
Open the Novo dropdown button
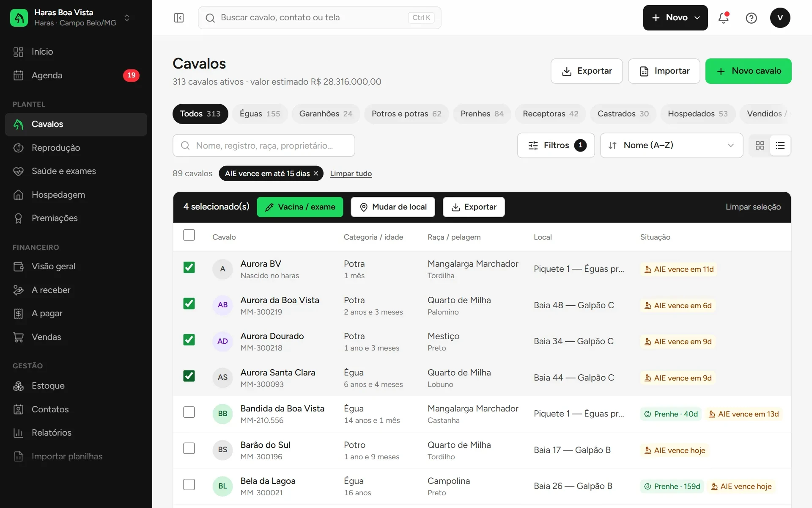point(675,18)
